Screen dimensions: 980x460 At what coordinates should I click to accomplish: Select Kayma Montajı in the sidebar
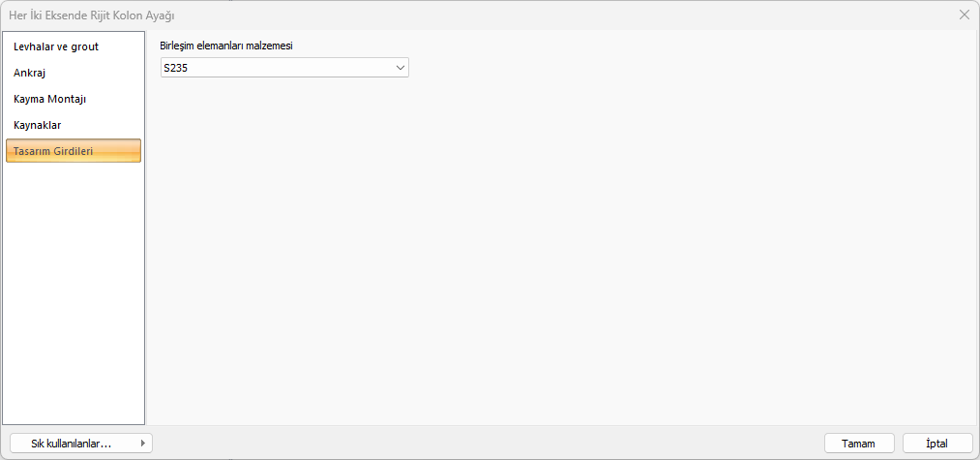pyautogui.click(x=50, y=99)
